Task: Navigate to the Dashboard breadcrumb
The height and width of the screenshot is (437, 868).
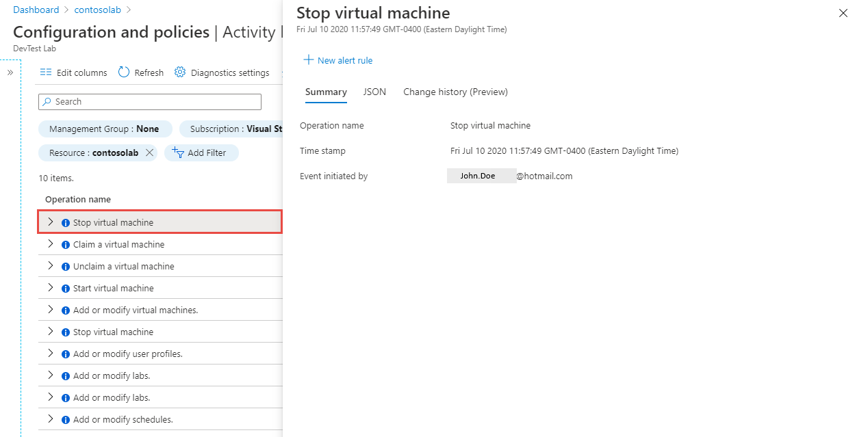Action: tap(36, 10)
